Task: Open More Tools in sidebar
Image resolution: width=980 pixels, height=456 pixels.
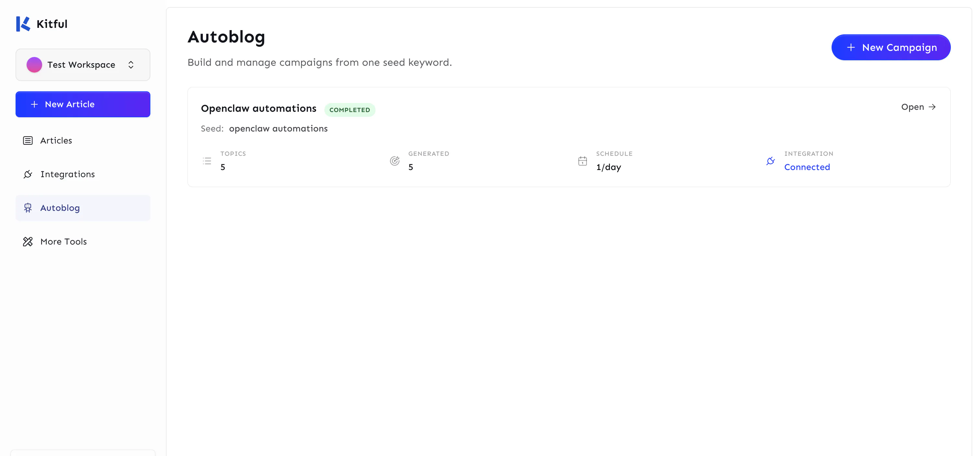Action: tap(83, 242)
